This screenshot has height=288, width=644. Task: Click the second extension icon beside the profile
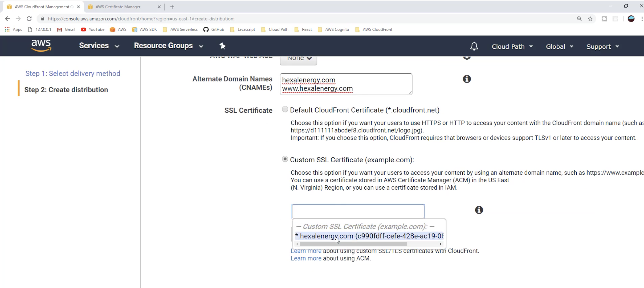(x=615, y=19)
